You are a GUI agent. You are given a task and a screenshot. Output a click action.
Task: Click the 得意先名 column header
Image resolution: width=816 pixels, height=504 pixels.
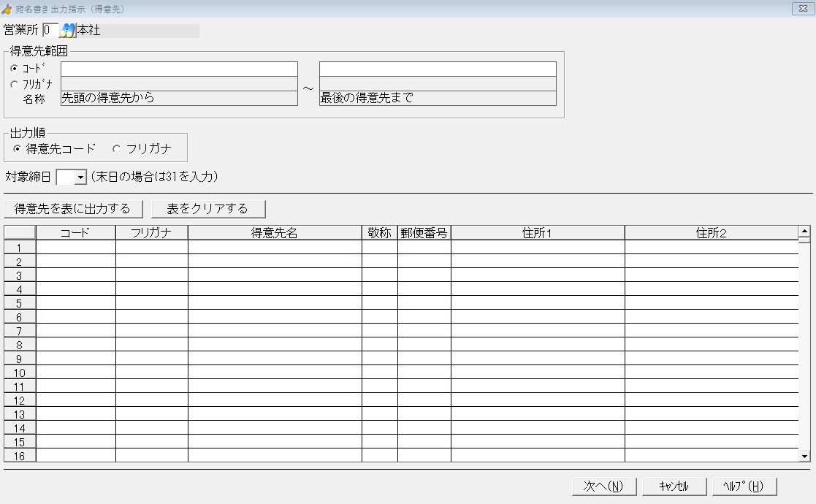275,233
